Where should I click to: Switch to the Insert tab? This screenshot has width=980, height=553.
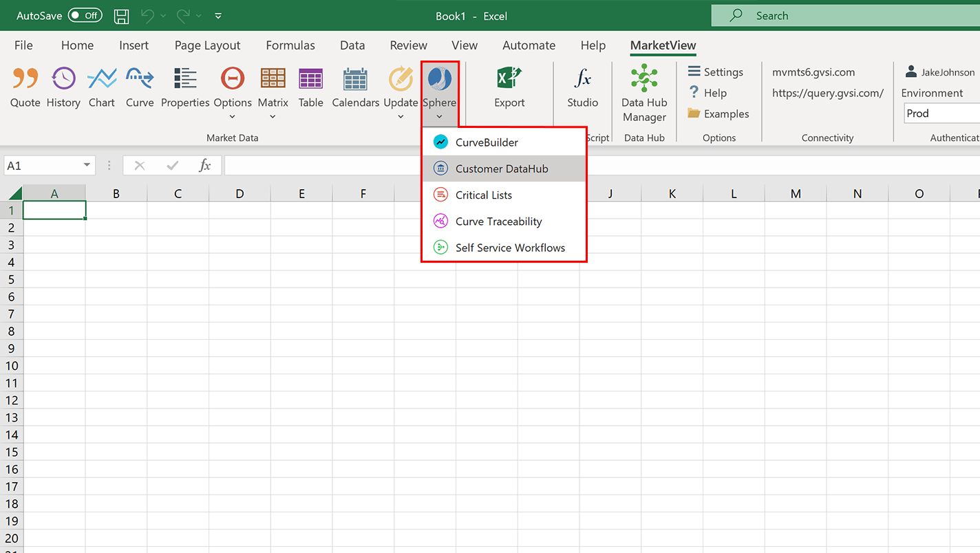click(x=134, y=45)
